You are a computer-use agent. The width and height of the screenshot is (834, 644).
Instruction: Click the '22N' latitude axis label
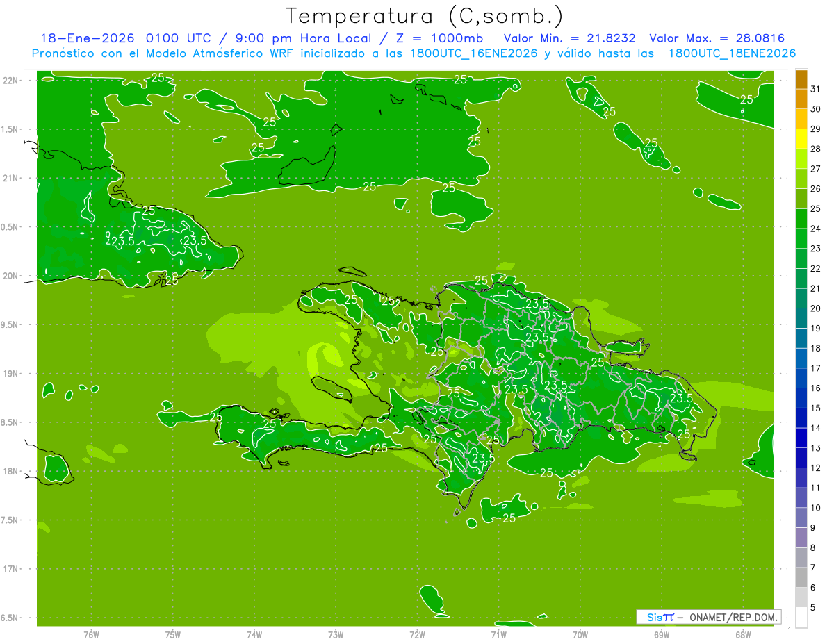point(10,80)
